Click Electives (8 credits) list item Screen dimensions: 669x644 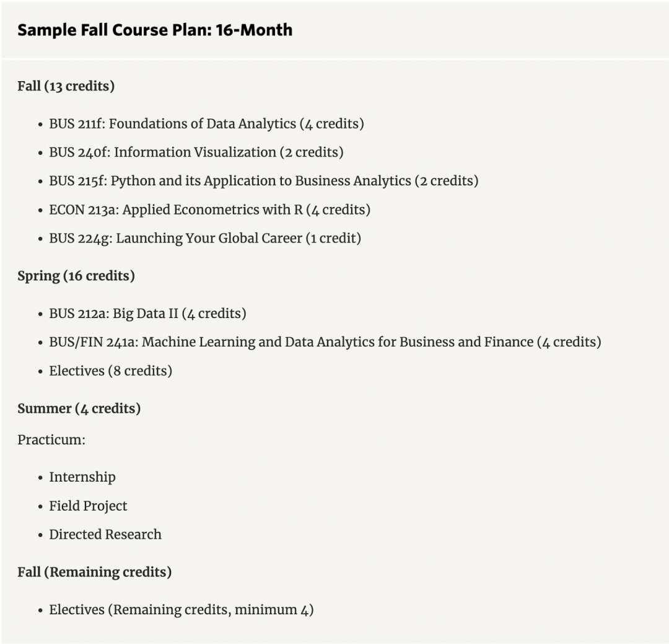pos(110,371)
